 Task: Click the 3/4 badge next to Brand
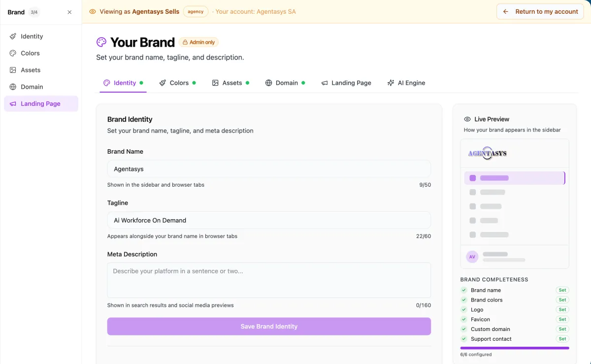coord(34,12)
